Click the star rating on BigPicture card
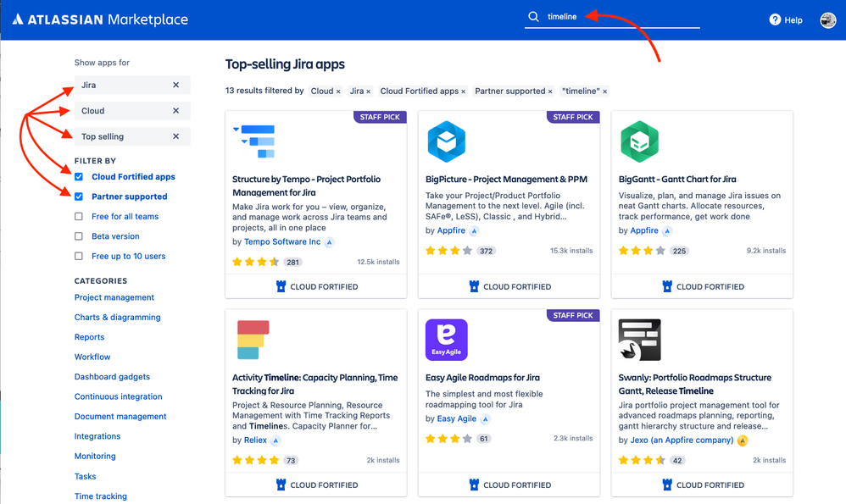Screen dimensions: 846x504 449,251
